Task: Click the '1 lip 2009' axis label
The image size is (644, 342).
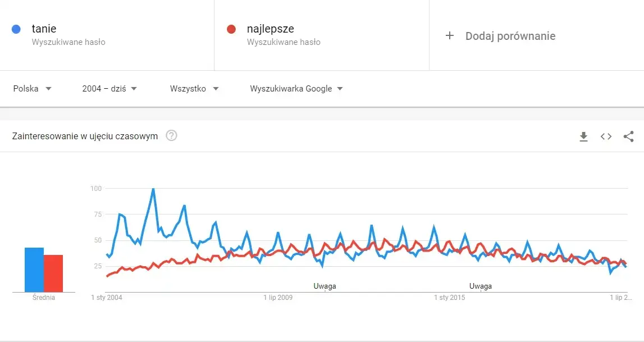Action: [x=278, y=298]
